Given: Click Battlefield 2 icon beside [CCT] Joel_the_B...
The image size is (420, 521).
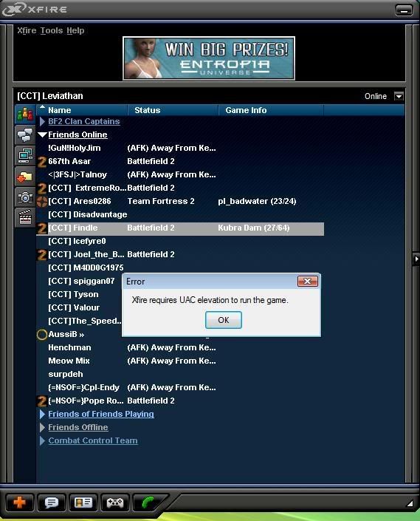Looking at the screenshot, I should [42, 255].
